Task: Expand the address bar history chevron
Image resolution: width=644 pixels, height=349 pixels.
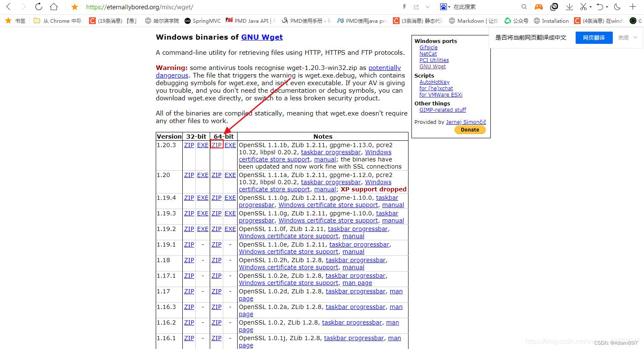Action: [x=428, y=7]
